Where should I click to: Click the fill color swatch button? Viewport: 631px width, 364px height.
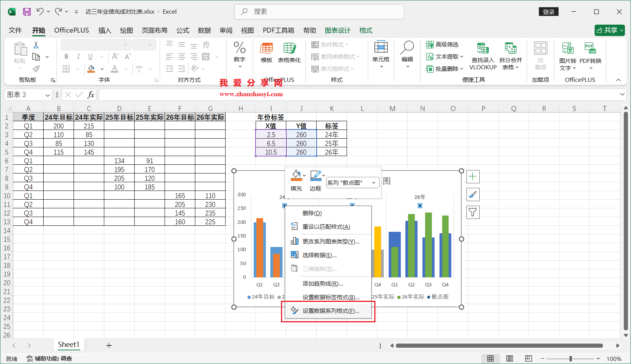(x=91, y=69)
